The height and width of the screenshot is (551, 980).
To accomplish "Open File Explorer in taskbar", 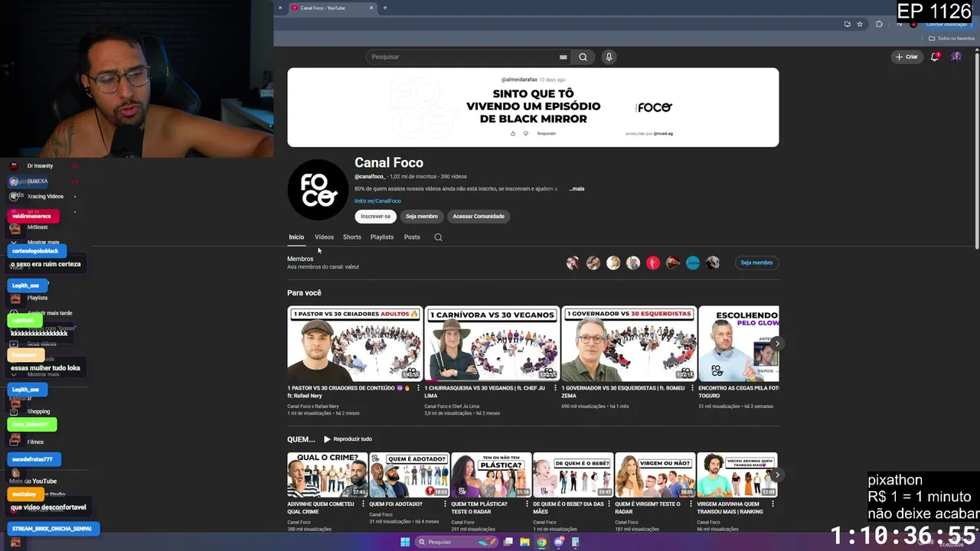I will click(524, 542).
